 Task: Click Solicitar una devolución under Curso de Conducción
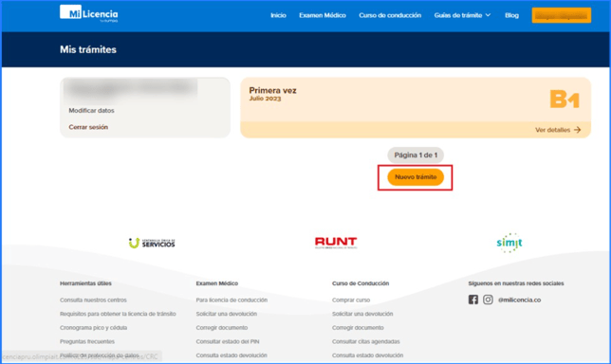pos(362,314)
